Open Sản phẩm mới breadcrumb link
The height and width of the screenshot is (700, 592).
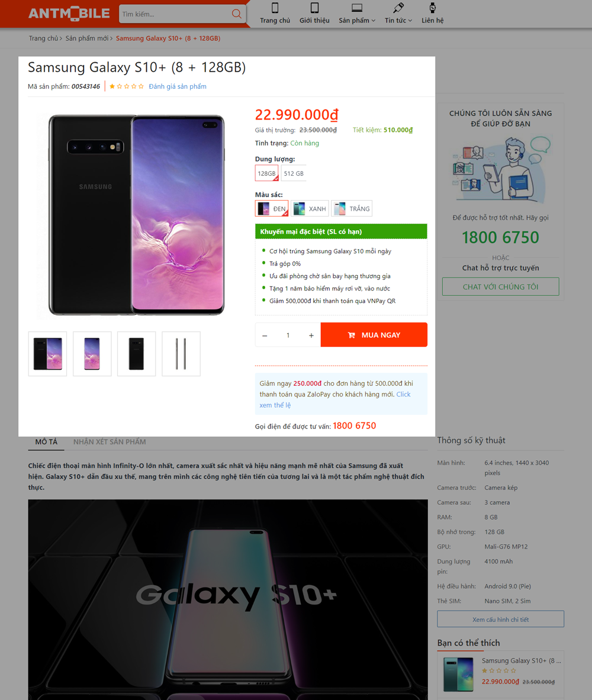(x=86, y=38)
